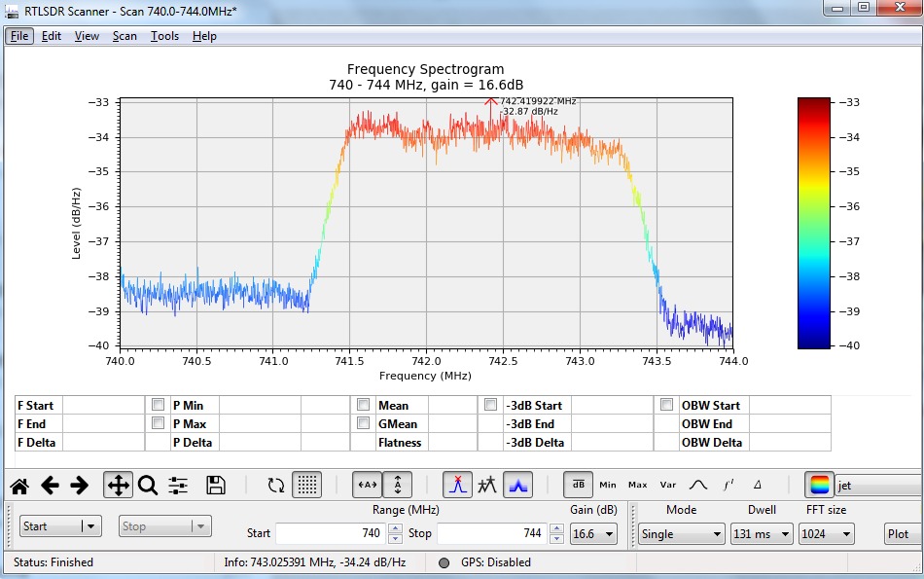924x579 pixels.
Task: Click the Frequency (MHz) axis label
Action: pos(425,376)
